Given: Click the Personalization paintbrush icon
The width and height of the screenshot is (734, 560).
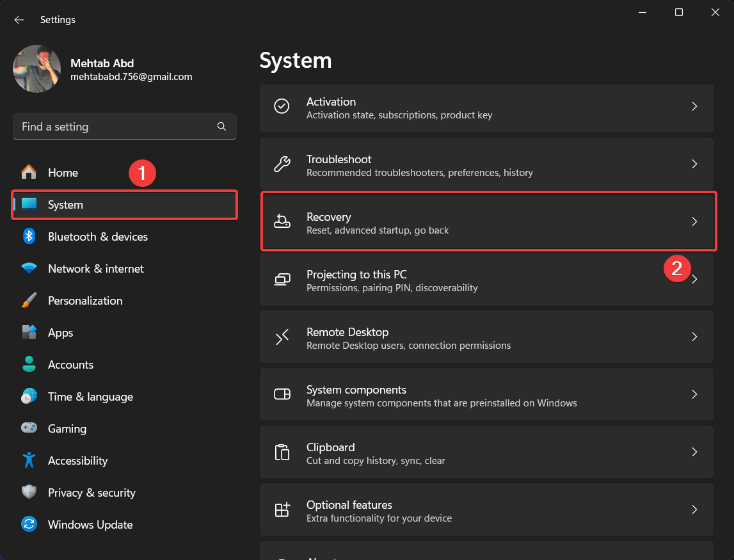Looking at the screenshot, I should tap(29, 300).
